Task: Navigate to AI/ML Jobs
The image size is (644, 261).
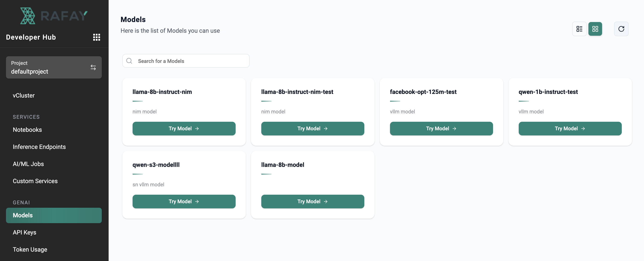Action: coord(28,164)
